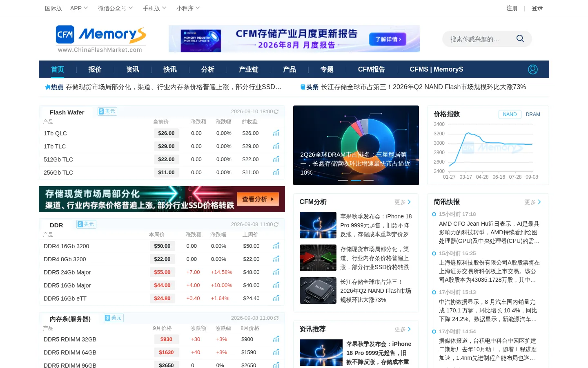Screen dimensions: 588x368
Task: Refresh the Flash Wafer price table
Action: pos(276,112)
